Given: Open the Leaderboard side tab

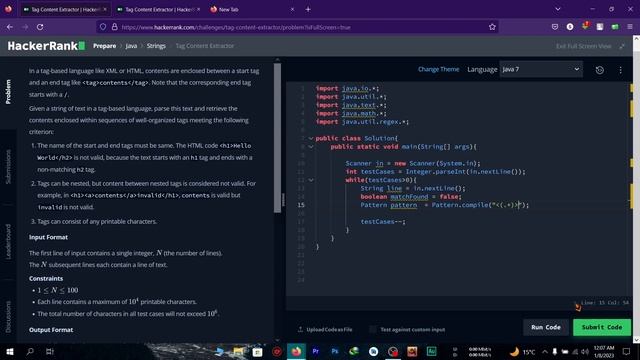Looking at the screenshot, I should coord(8,241).
